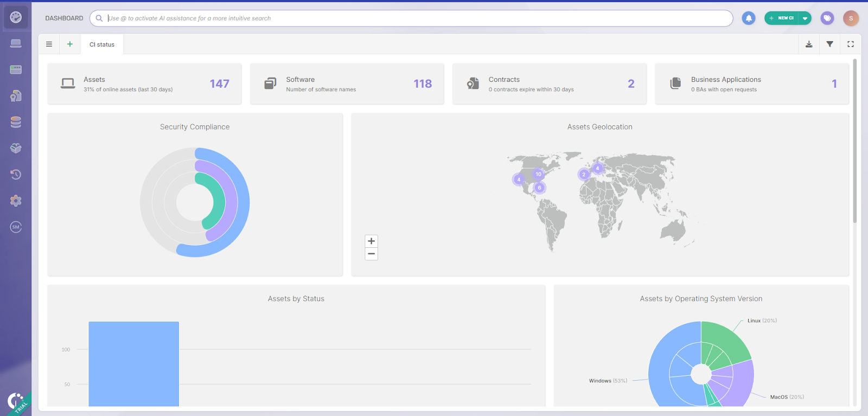This screenshot has height=416, width=868.
Task: Expand the NEW CI dropdown arrow
Action: (805, 18)
